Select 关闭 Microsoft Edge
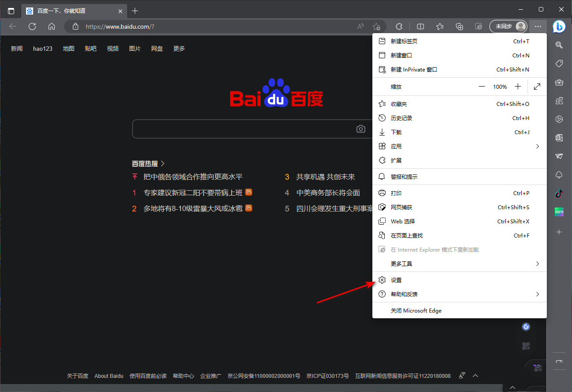The height and width of the screenshot is (392, 572). pos(459,310)
